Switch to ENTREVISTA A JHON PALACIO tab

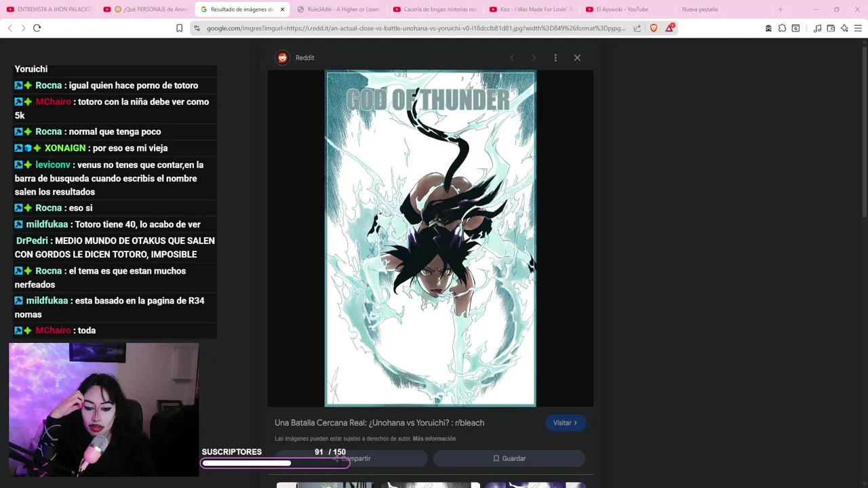[x=49, y=9]
